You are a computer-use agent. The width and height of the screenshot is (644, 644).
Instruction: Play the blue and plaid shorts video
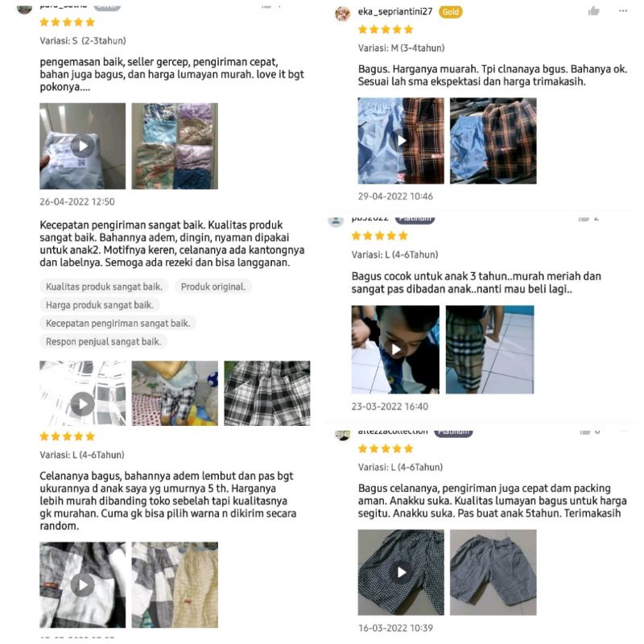(x=401, y=141)
